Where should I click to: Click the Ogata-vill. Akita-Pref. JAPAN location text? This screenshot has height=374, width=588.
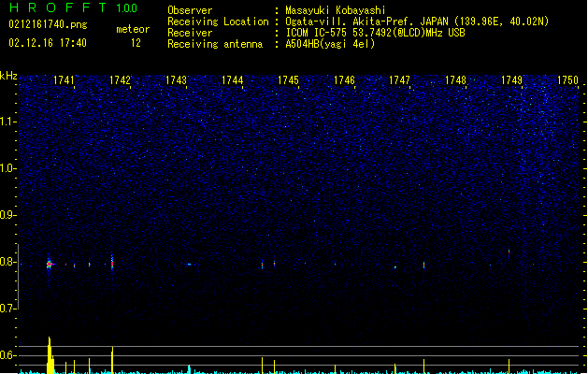417,22
